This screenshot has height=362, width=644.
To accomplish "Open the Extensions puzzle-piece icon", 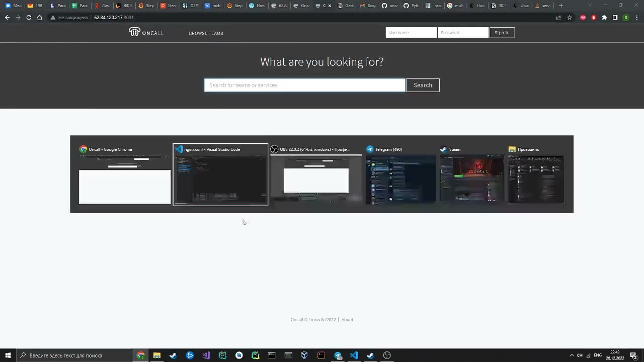I will [x=604, y=17].
